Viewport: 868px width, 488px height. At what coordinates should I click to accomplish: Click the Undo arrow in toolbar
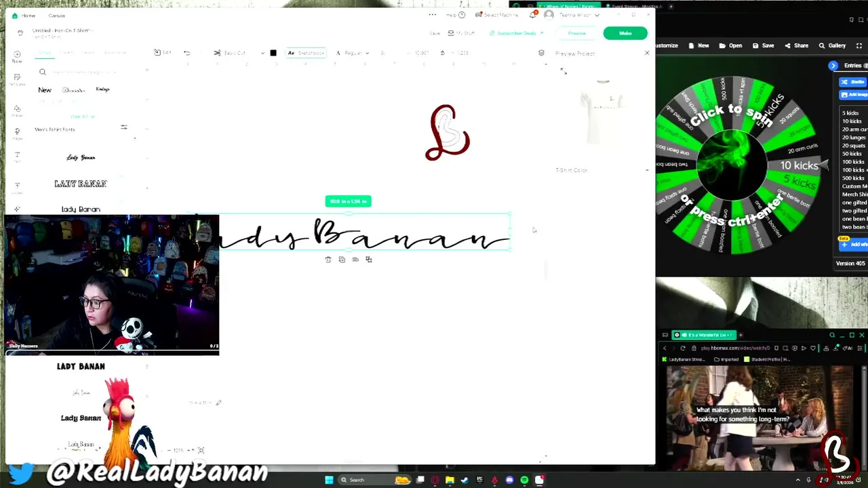[x=186, y=53]
